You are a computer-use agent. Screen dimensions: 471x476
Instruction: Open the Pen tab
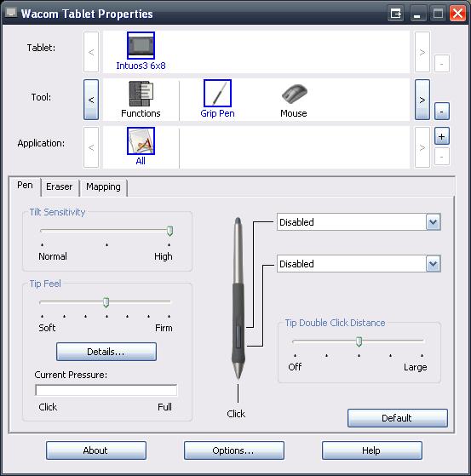tap(25, 185)
